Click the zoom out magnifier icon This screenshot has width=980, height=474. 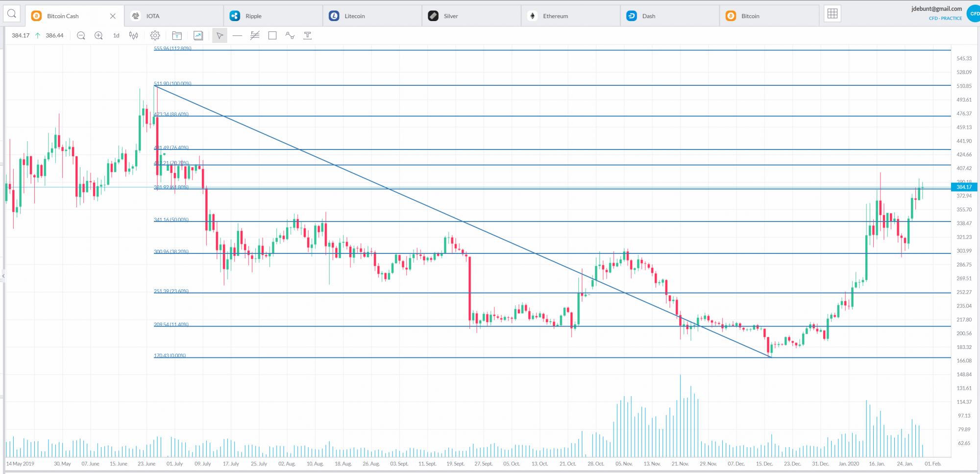[x=81, y=35]
